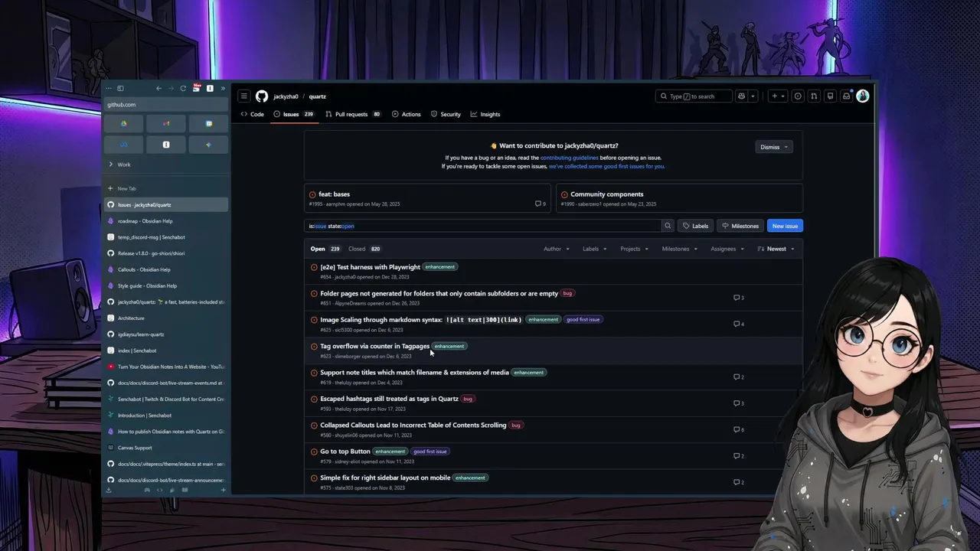Toggle the browser sidebar layout icon
Screen dimensions: 980x551
[x=120, y=89]
